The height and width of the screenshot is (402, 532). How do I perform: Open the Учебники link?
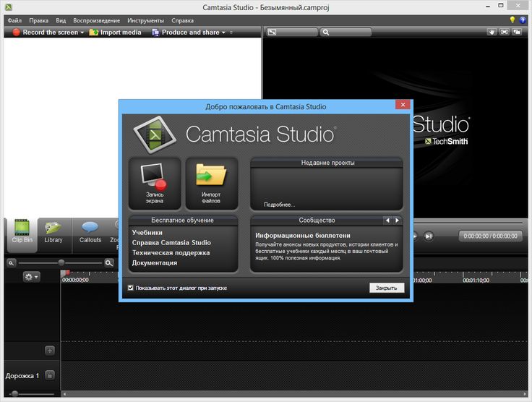147,232
